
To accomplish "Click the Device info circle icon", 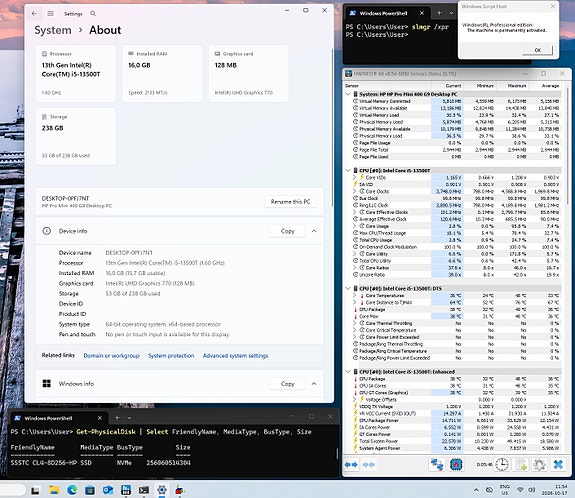I will (x=47, y=231).
